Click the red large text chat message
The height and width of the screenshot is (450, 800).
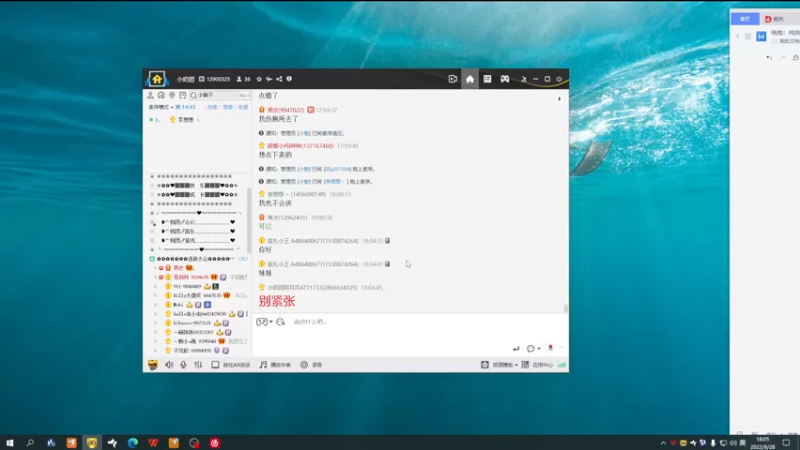[x=277, y=301]
